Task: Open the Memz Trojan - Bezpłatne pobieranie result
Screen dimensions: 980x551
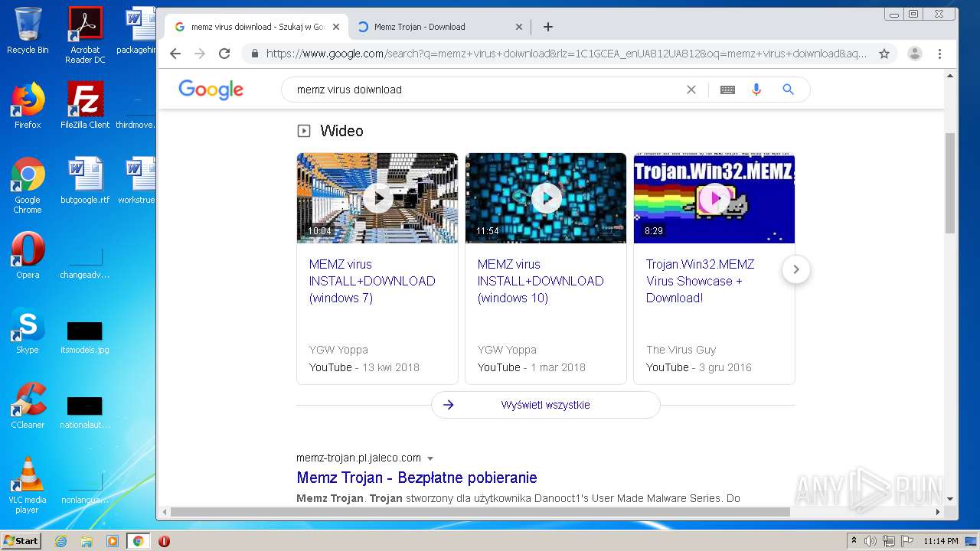Action: coord(416,478)
